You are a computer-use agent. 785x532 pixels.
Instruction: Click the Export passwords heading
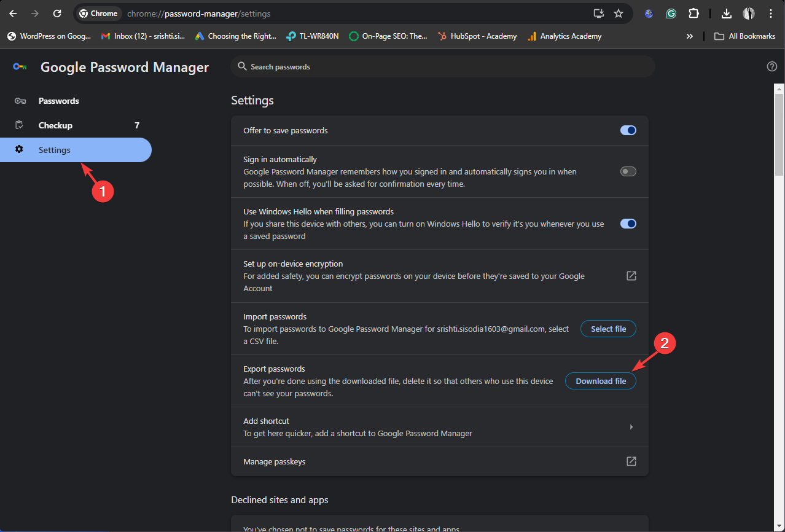click(274, 369)
